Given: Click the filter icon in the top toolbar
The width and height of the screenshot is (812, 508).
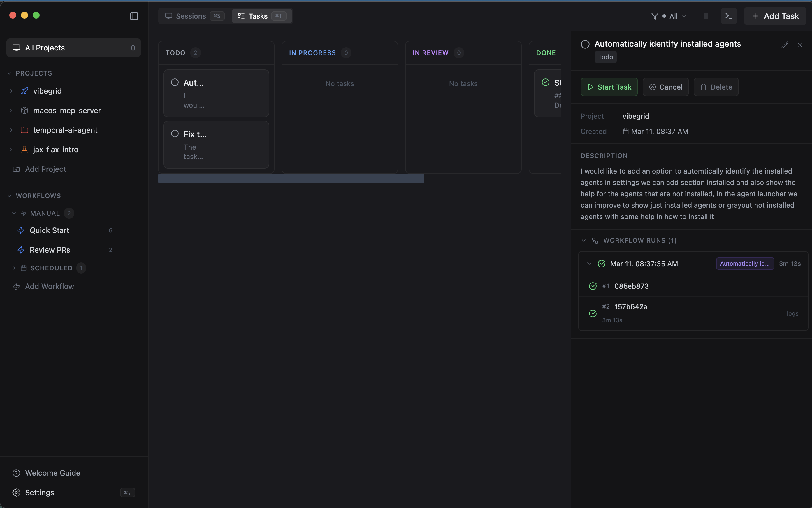Looking at the screenshot, I should [x=655, y=15].
